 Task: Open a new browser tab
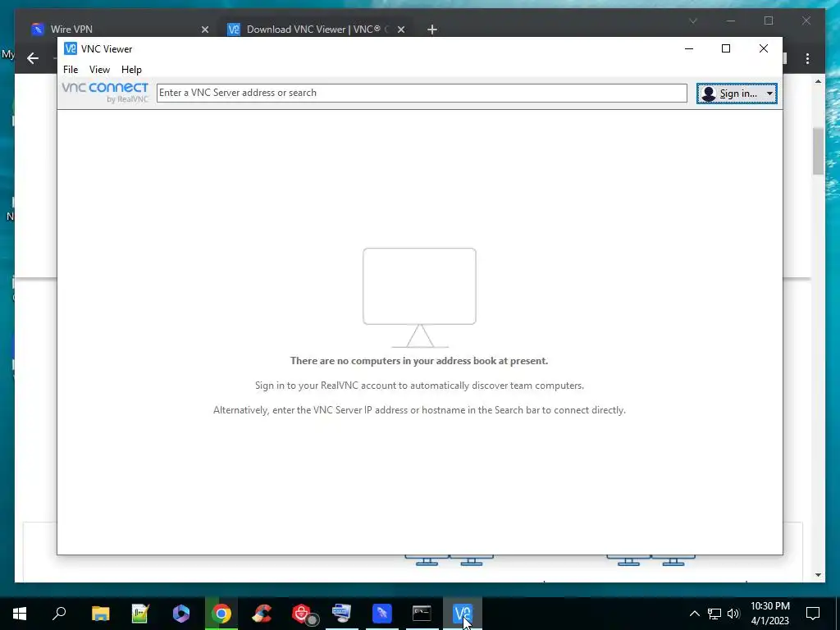pos(431,30)
